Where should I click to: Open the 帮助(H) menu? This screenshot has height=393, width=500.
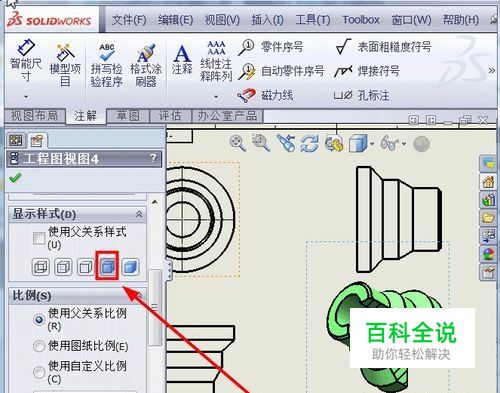pyautogui.click(x=461, y=20)
